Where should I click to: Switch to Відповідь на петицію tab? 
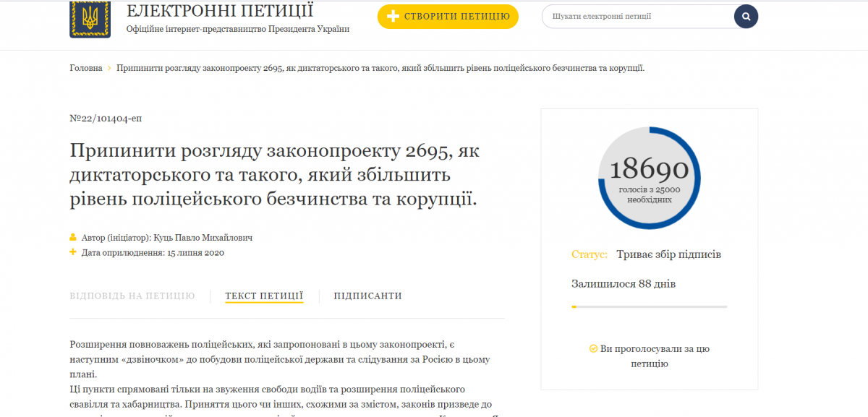point(132,296)
